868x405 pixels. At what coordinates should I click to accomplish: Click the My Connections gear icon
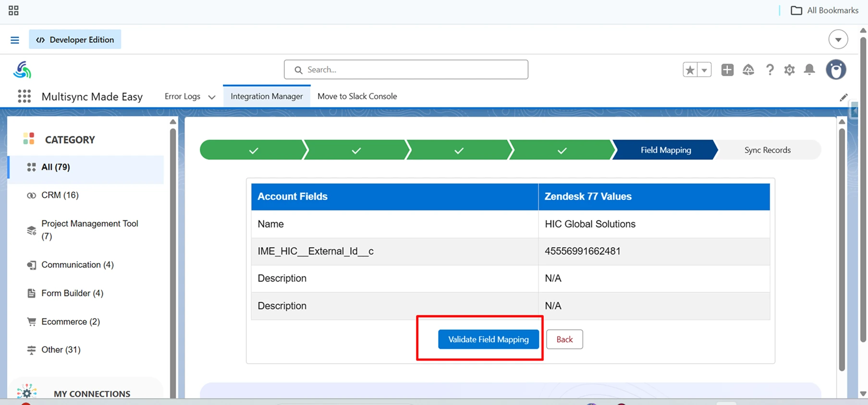click(26, 393)
